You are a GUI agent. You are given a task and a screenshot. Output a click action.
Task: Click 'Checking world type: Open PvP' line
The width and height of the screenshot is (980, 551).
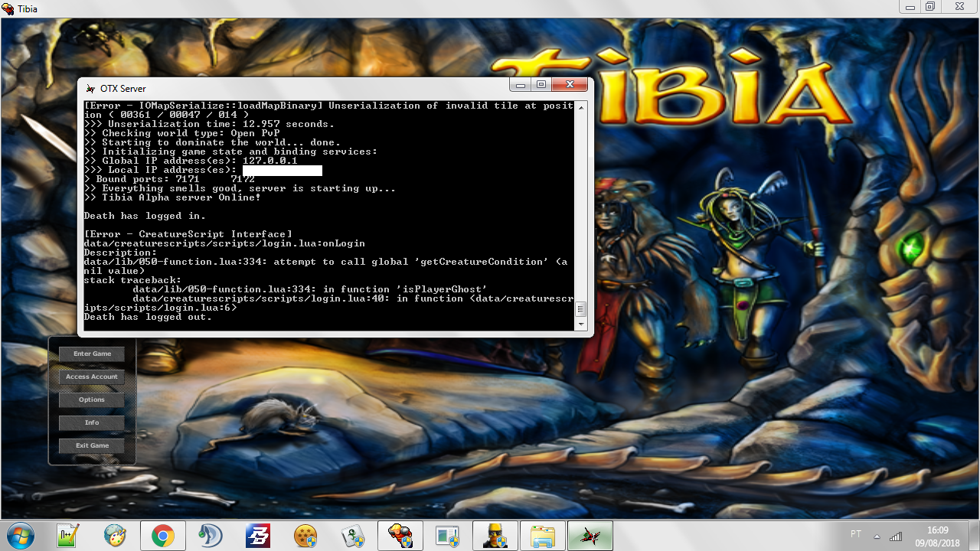tap(181, 133)
